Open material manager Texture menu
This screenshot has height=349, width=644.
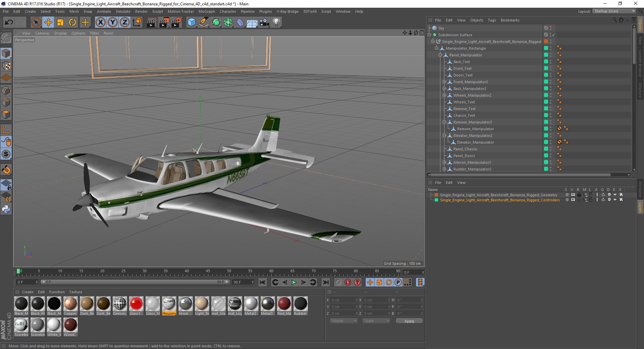click(75, 292)
